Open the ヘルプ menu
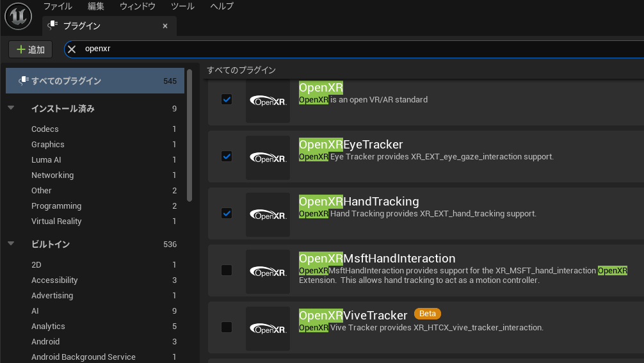The width and height of the screenshot is (644, 363). pyautogui.click(x=221, y=6)
